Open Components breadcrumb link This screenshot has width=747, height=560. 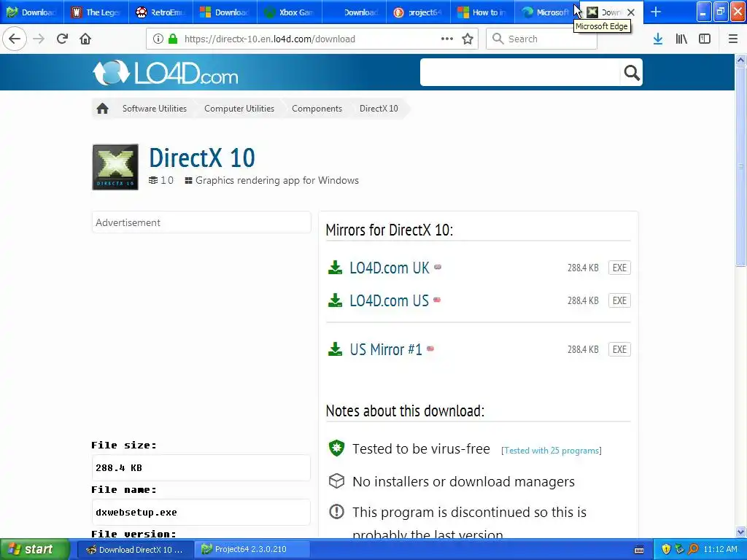(x=317, y=109)
